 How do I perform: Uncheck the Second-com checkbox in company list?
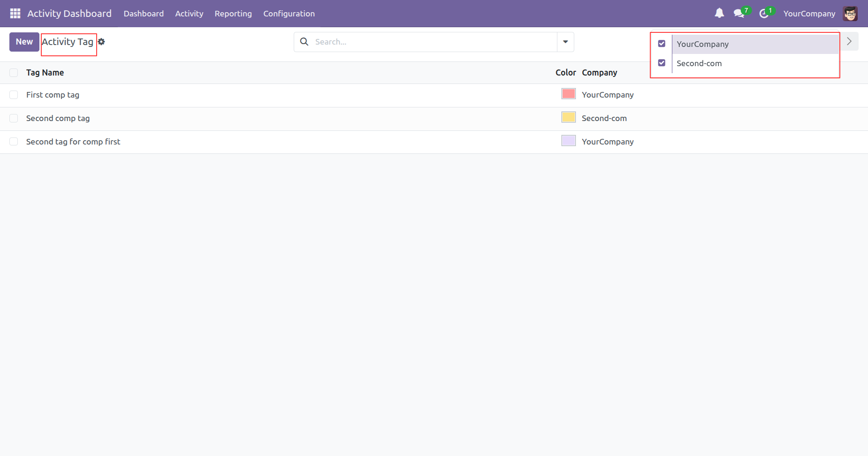click(x=662, y=63)
